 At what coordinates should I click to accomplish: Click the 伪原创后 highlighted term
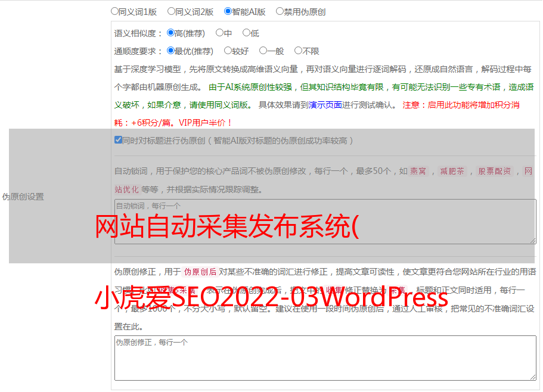200,272
